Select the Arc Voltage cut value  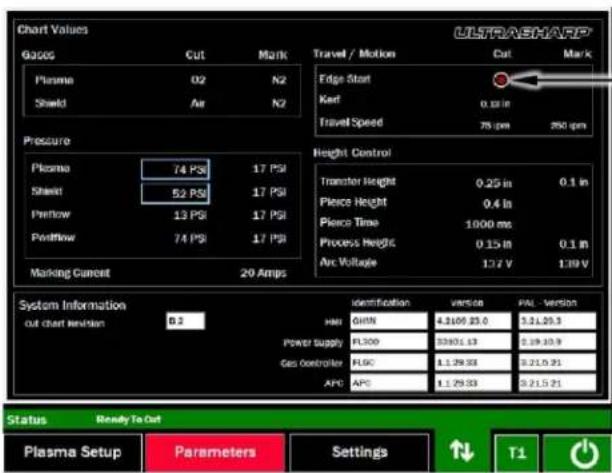(x=497, y=264)
